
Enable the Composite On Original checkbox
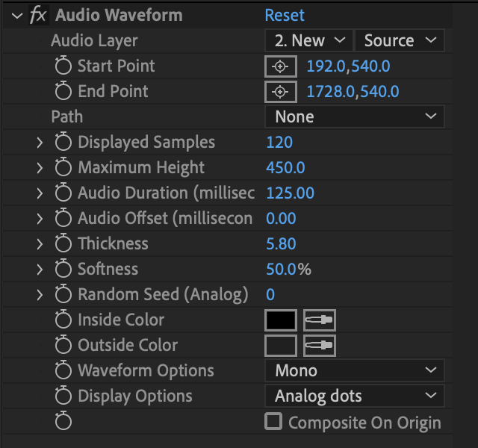[x=274, y=422]
